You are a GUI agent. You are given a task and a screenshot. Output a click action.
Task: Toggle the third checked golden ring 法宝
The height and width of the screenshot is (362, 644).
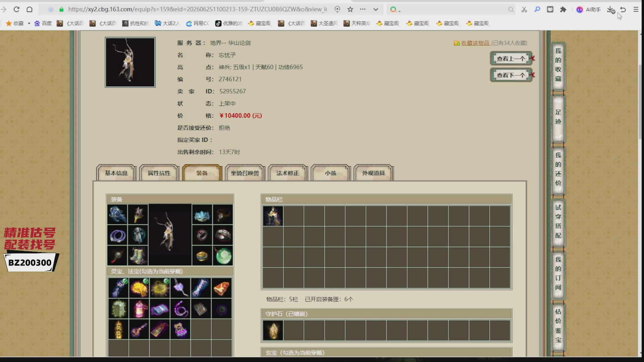click(x=160, y=288)
